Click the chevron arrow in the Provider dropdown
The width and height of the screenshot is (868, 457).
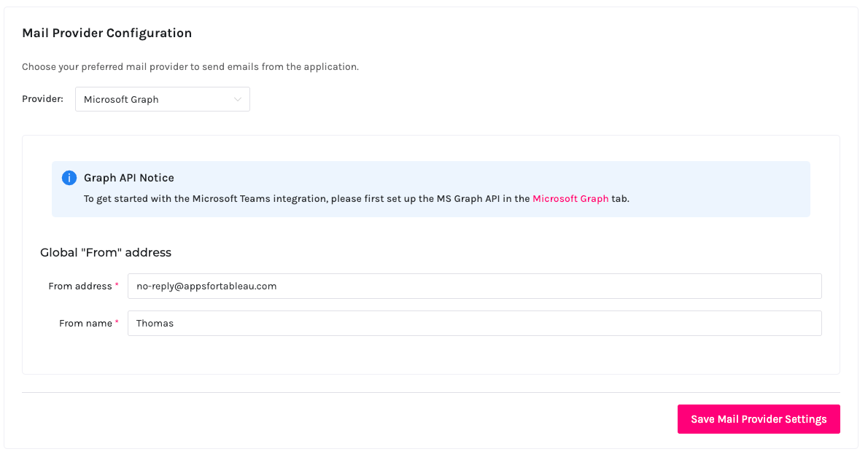coord(238,100)
